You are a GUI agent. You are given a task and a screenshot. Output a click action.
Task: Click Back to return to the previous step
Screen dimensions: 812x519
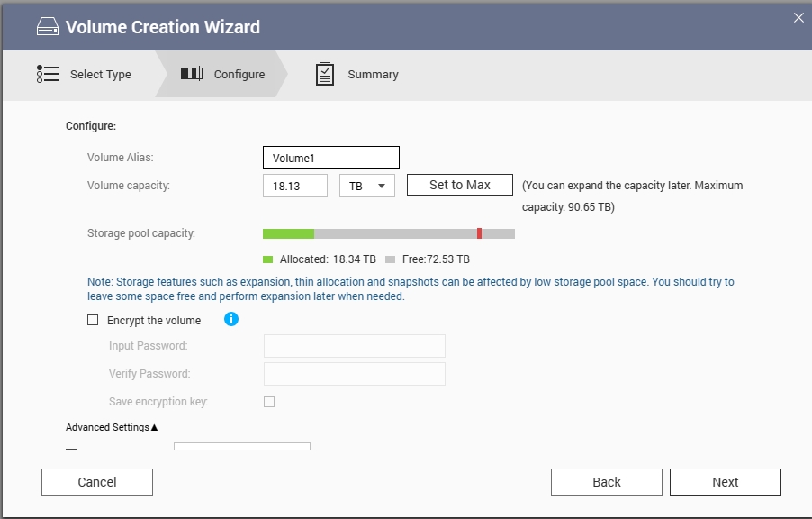(606, 481)
